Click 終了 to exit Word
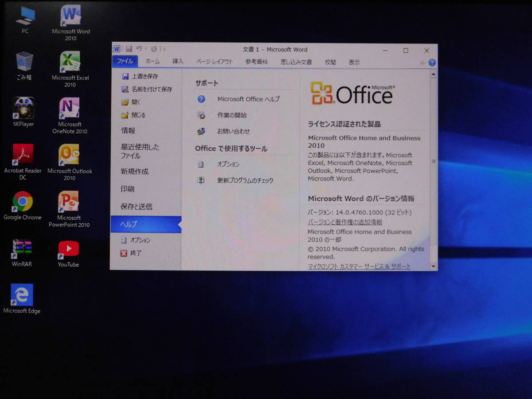Image resolution: width=532 pixels, height=399 pixels. [x=131, y=253]
